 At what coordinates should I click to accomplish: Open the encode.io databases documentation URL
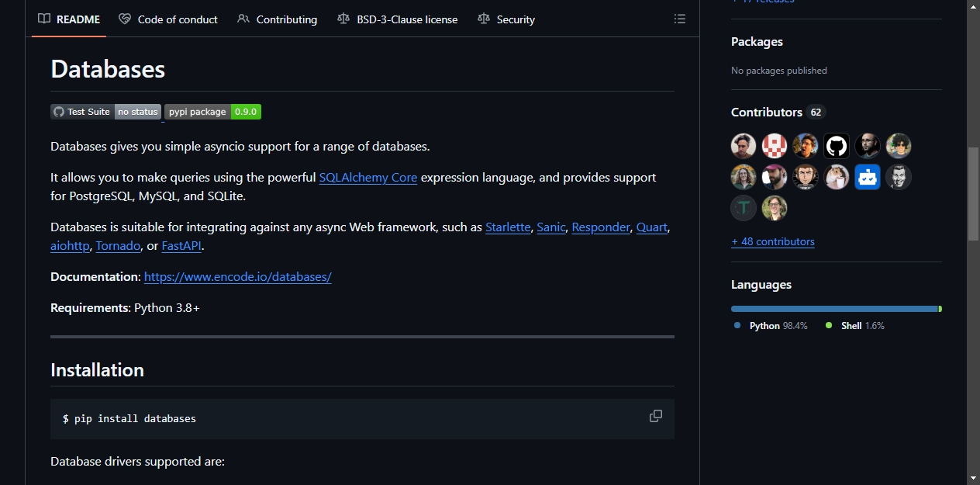(x=238, y=277)
